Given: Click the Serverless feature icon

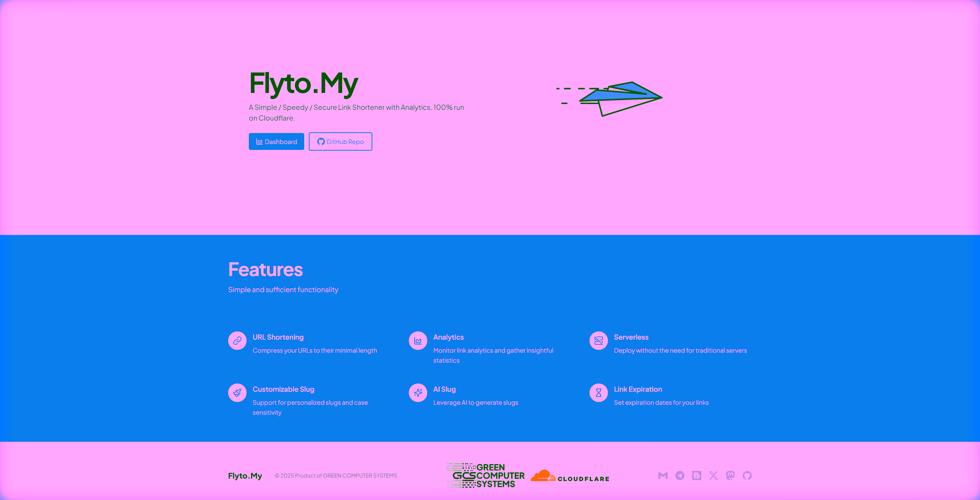Looking at the screenshot, I should [x=598, y=340].
